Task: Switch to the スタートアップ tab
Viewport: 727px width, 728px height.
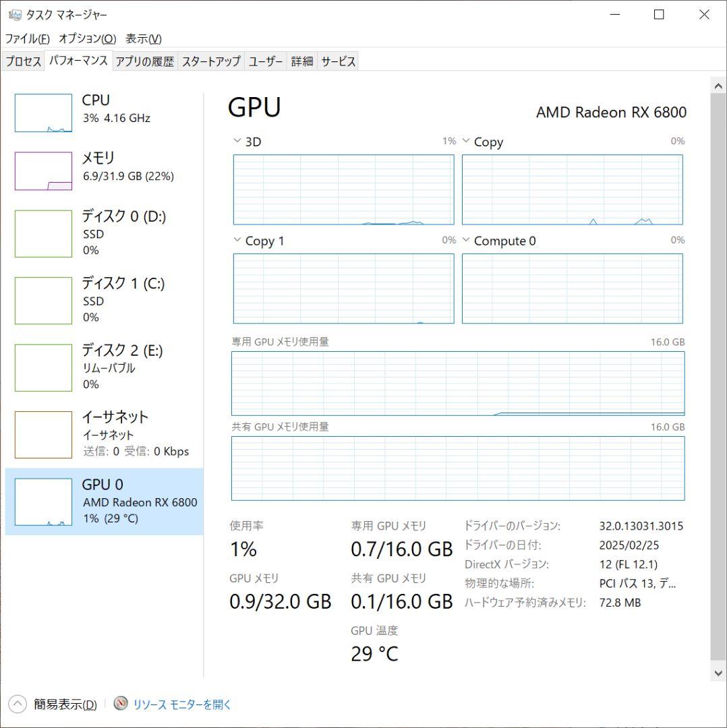Action: click(211, 61)
